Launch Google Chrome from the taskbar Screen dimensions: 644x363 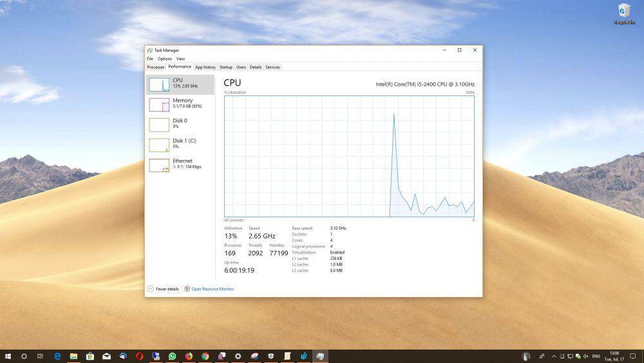click(205, 357)
